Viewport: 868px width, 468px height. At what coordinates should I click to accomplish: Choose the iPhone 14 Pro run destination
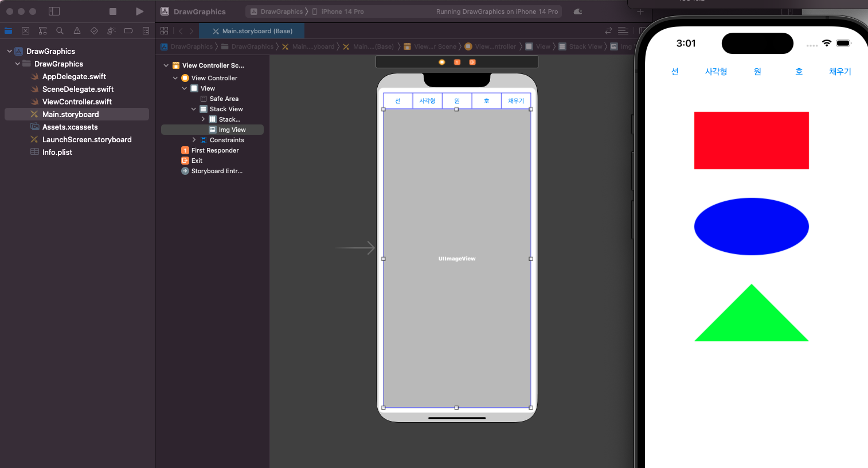pos(338,11)
